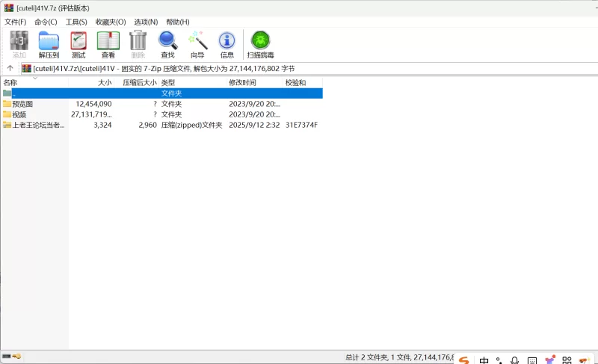
Task: Click the 测试 (Test) toolbar icon
Action: point(78,41)
